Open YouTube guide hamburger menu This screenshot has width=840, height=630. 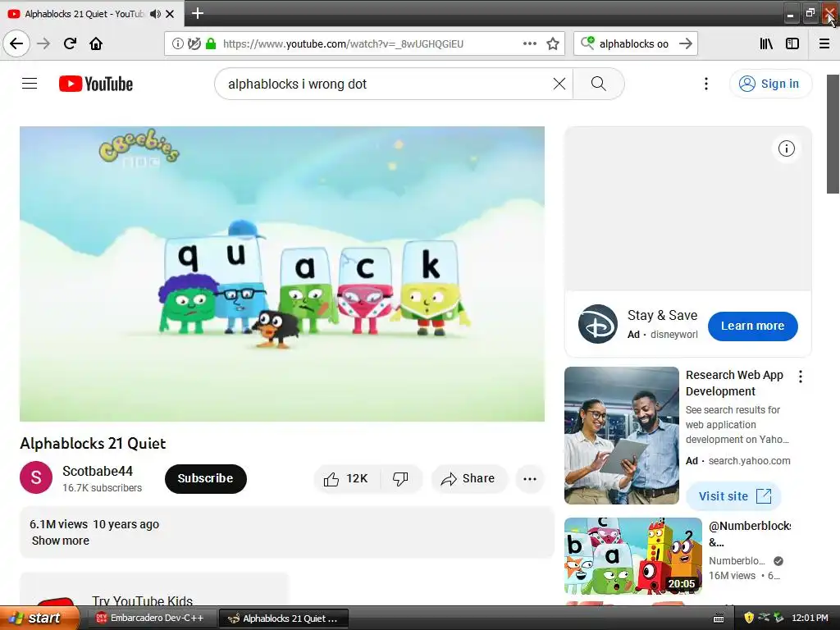coord(30,84)
